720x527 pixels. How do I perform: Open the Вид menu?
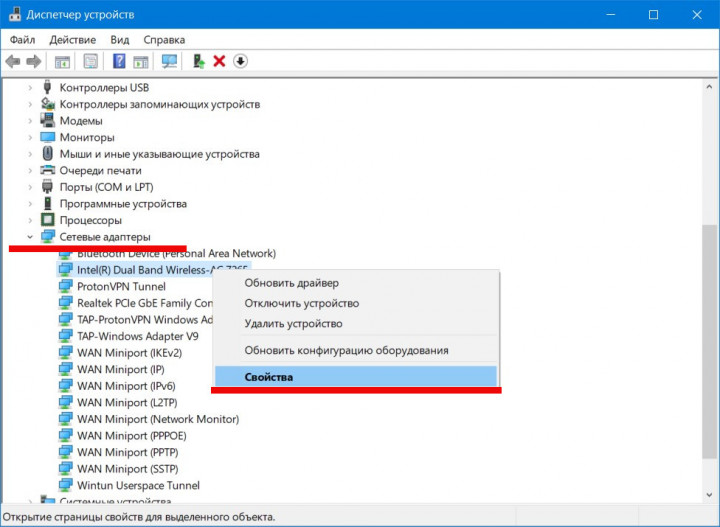tap(120, 40)
